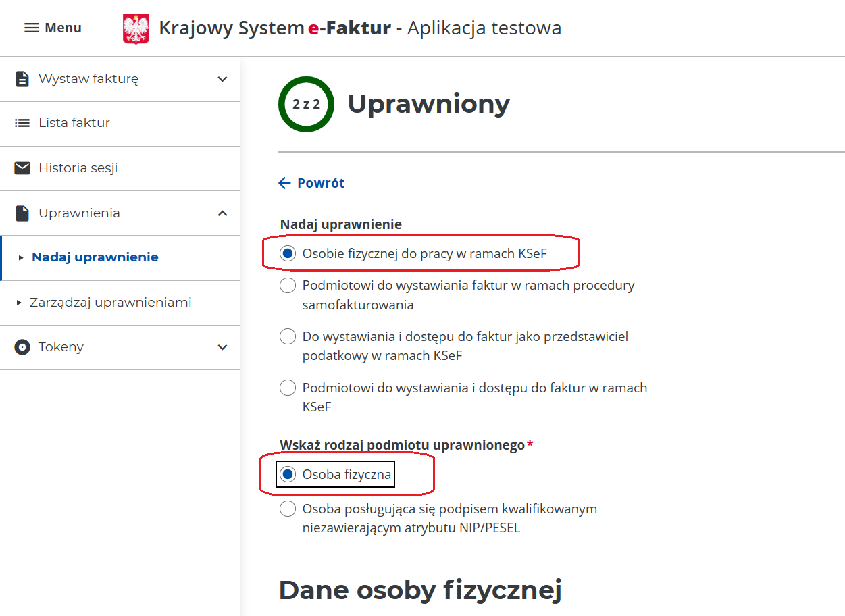The image size is (845, 616).
Task: Click the Historia sesji envelope icon
Action: click(22, 168)
